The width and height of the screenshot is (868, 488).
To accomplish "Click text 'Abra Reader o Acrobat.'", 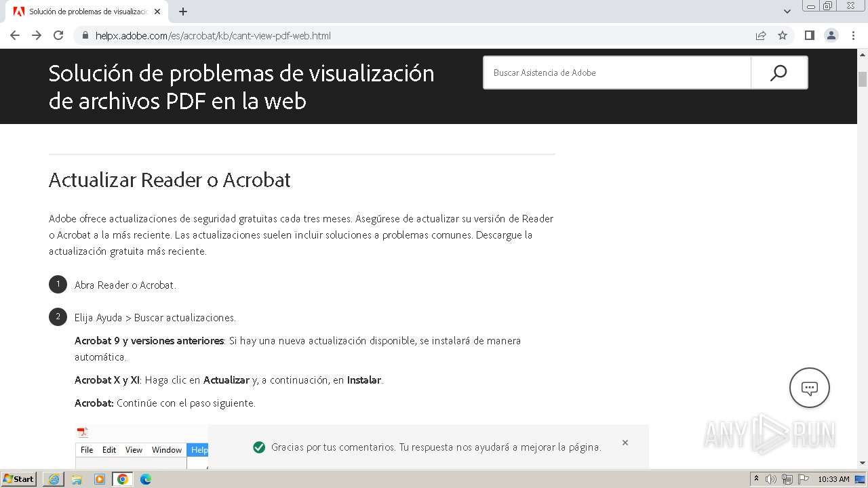I will pos(125,285).
